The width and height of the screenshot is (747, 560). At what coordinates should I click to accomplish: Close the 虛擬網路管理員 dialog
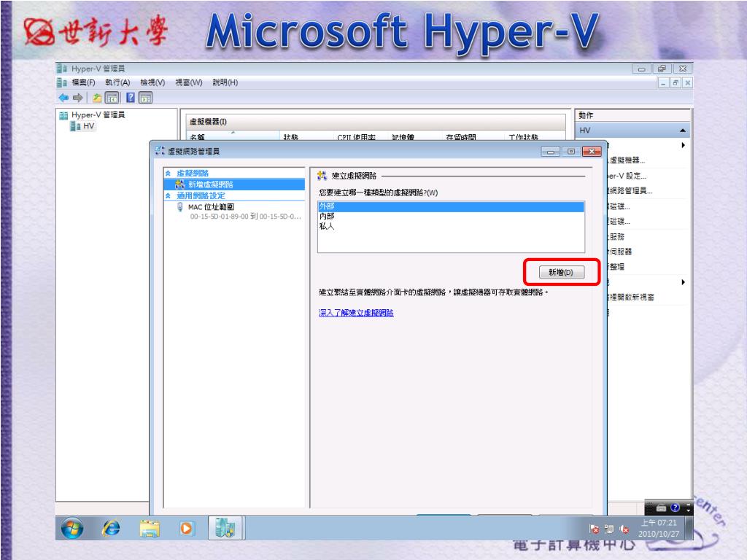coord(592,152)
